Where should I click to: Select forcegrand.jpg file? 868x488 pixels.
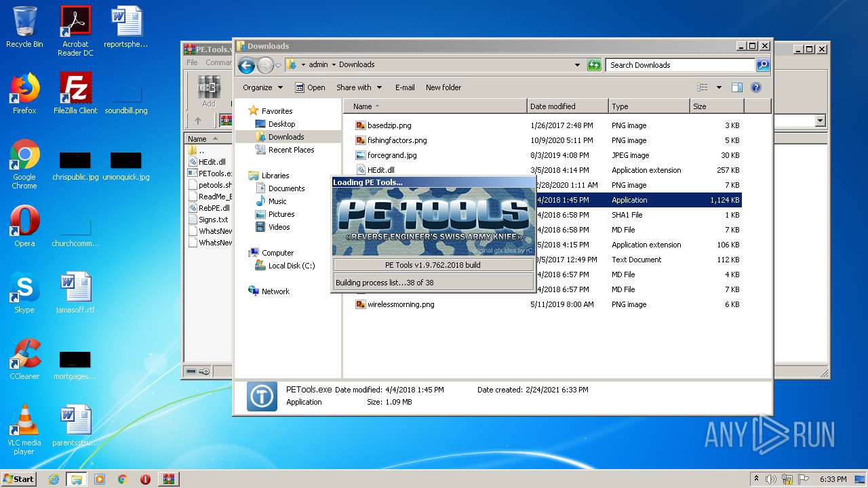coord(392,155)
